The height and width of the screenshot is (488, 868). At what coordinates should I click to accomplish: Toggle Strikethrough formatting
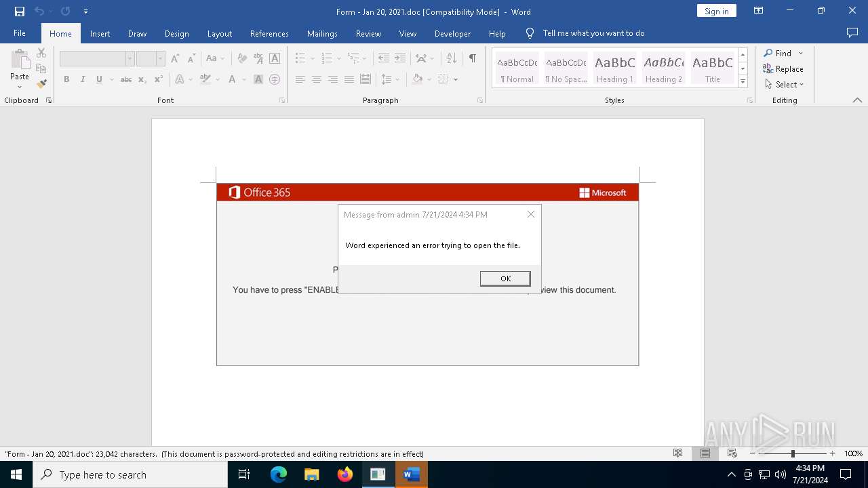(x=126, y=79)
